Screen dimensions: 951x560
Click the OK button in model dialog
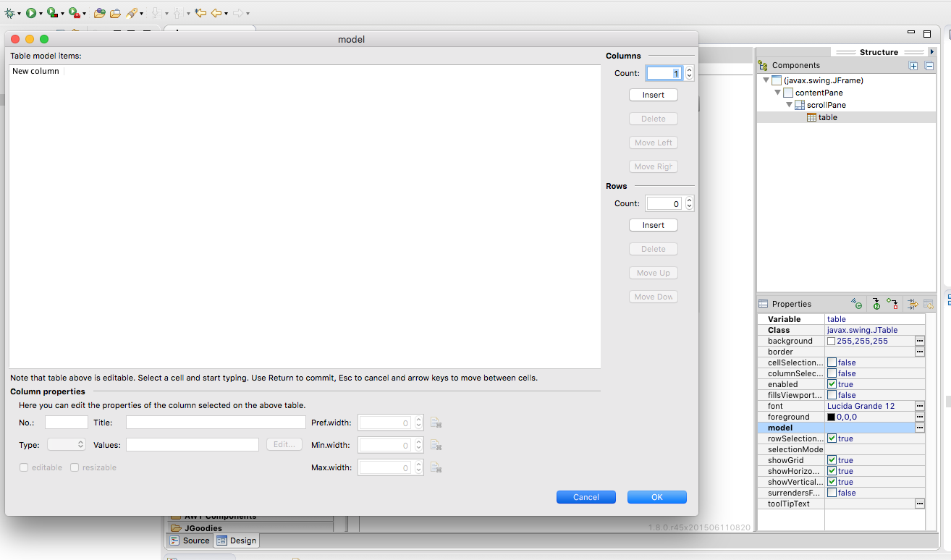[x=657, y=497]
